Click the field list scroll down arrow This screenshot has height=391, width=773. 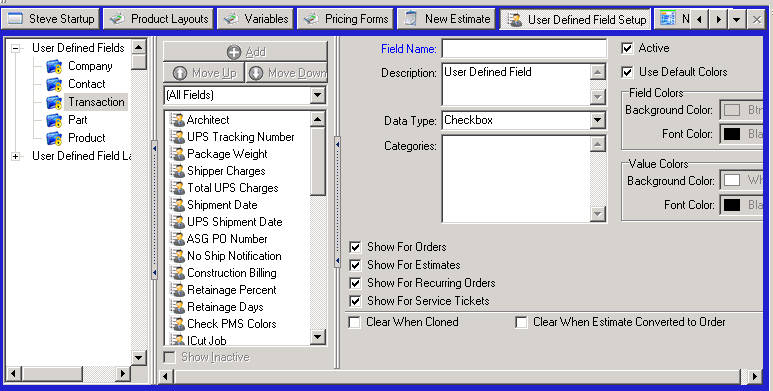(x=318, y=337)
